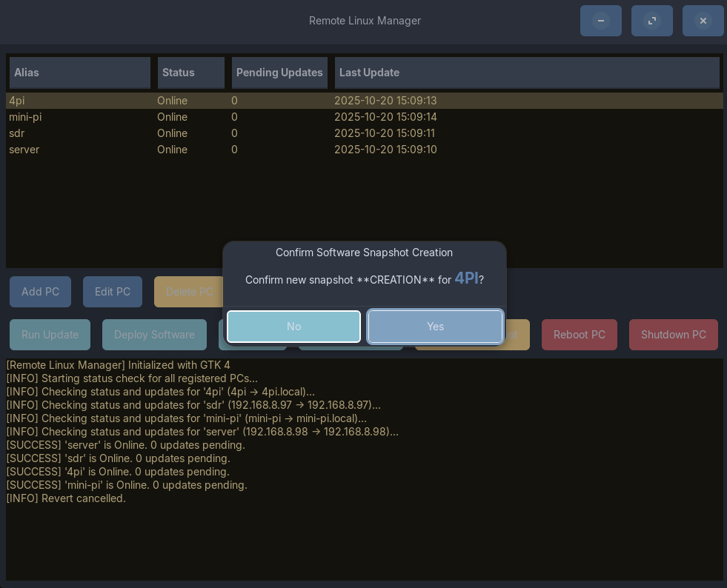This screenshot has height=588, width=727.
Task: Close the Remote Linux Manager window
Action: pyautogui.click(x=703, y=21)
